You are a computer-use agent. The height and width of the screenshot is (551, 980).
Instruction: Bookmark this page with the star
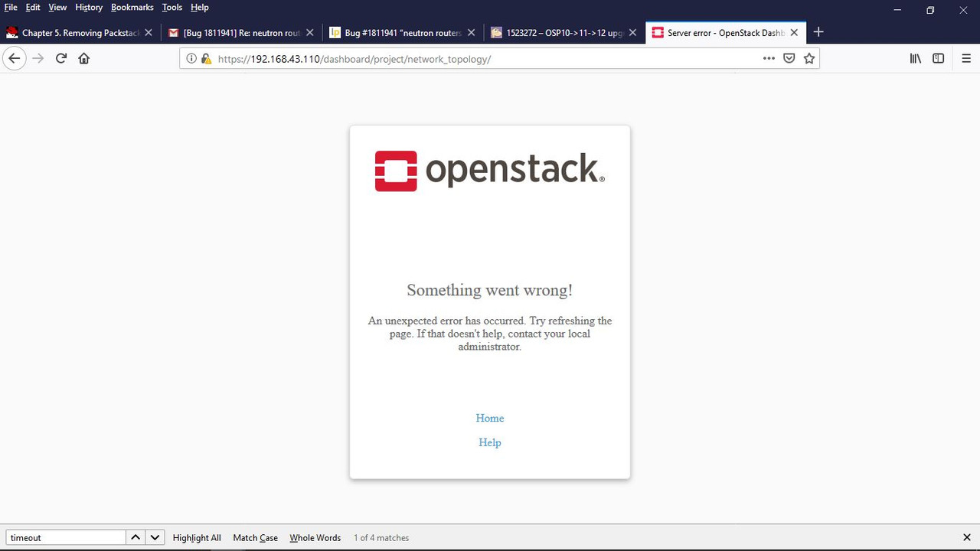[x=809, y=58]
